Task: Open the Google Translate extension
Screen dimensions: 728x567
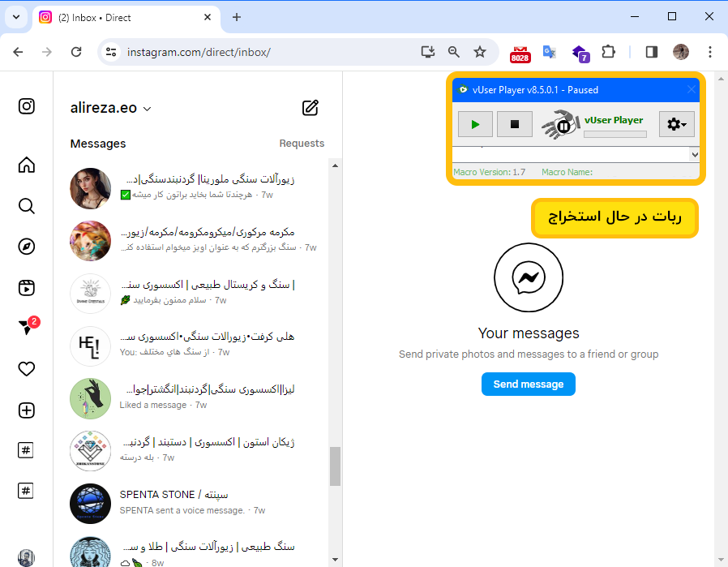Action: click(x=550, y=52)
